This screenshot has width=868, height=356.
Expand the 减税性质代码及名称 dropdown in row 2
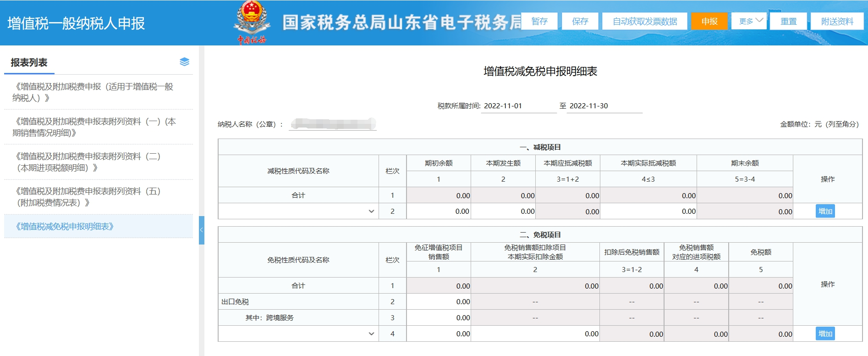[x=371, y=211]
